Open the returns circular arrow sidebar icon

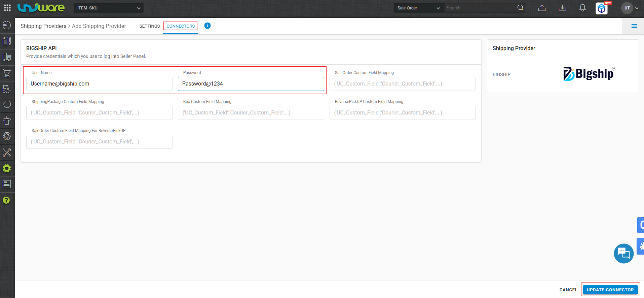tap(7, 104)
